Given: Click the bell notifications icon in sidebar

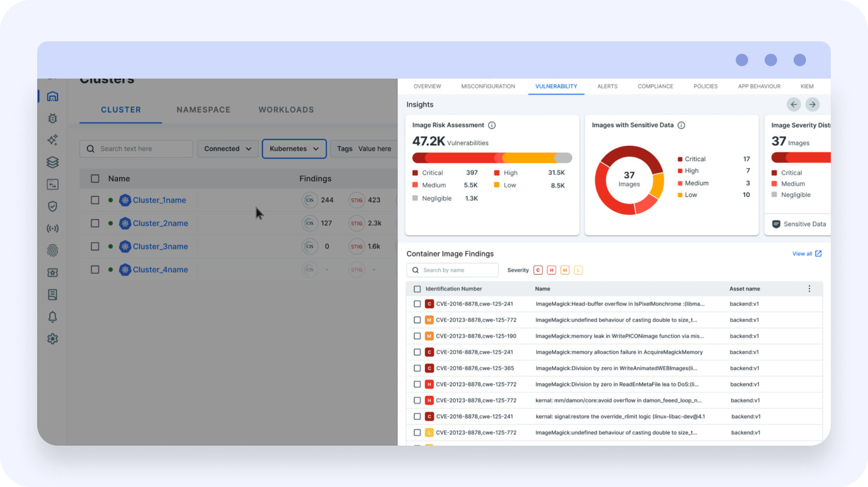Looking at the screenshot, I should click(x=52, y=317).
